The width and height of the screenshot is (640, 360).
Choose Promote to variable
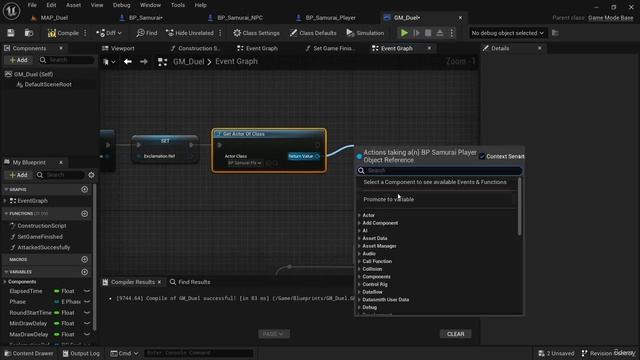[389, 199]
